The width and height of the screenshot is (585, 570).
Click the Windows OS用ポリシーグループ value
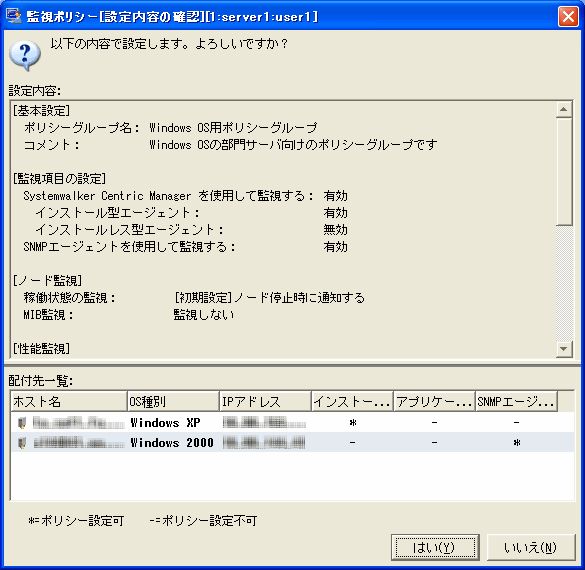click(x=233, y=128)
